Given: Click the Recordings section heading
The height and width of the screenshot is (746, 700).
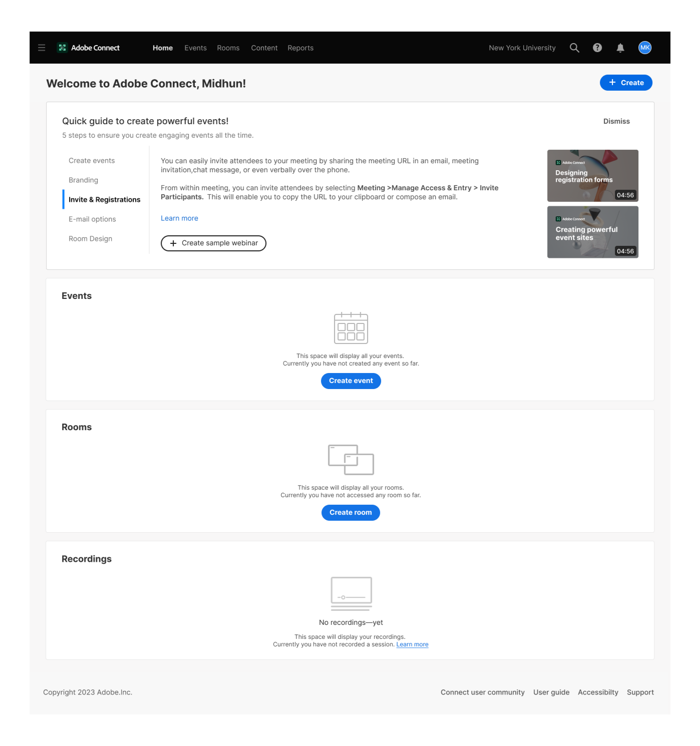Looking at the screenshot, I should coord(87,559).
